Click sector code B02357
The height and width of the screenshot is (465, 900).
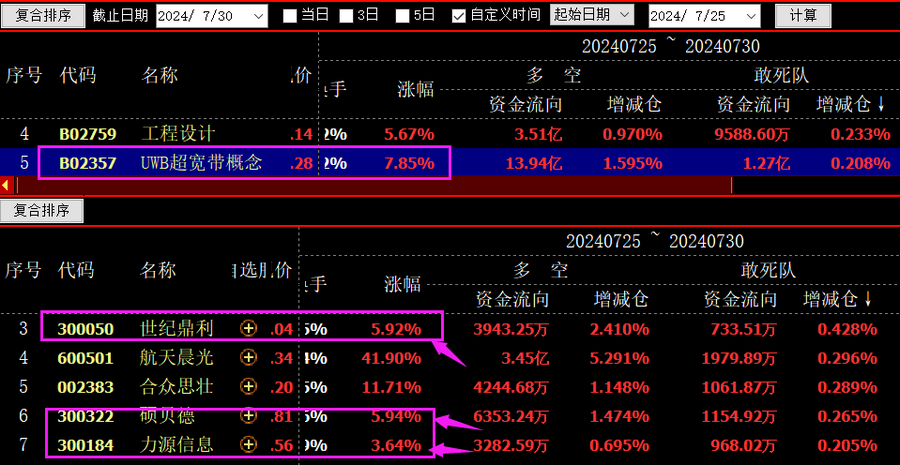click(x=87, y=163)
